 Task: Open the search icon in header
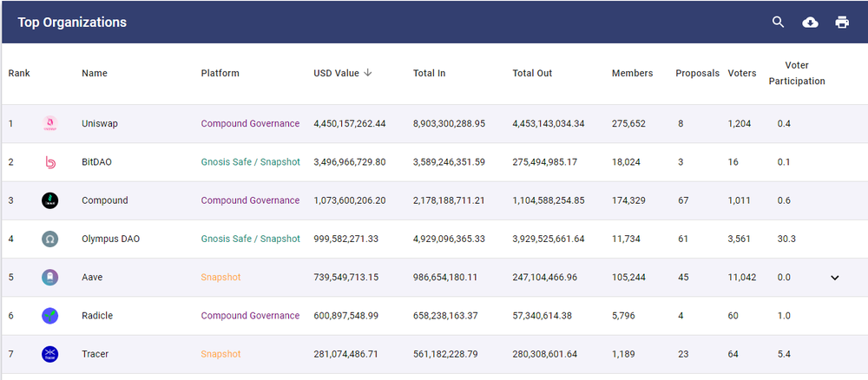click(x=779, y=23)
